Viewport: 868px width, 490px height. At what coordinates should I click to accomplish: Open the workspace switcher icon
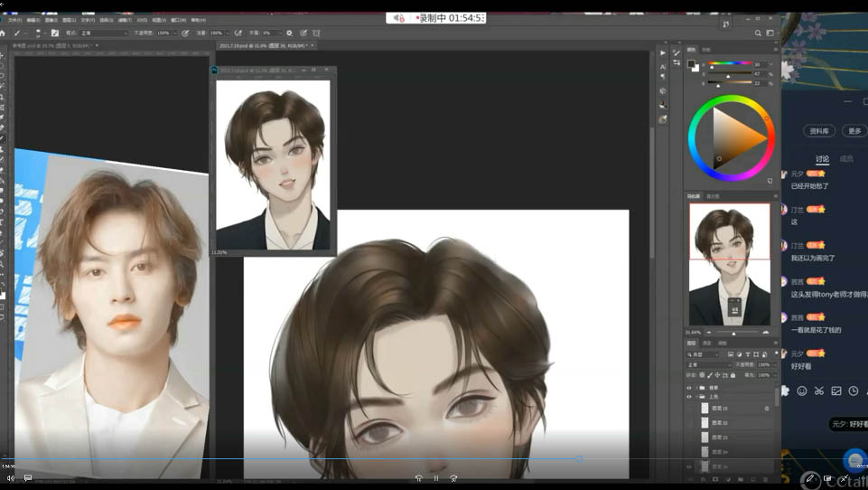click(x=770, y=33)
